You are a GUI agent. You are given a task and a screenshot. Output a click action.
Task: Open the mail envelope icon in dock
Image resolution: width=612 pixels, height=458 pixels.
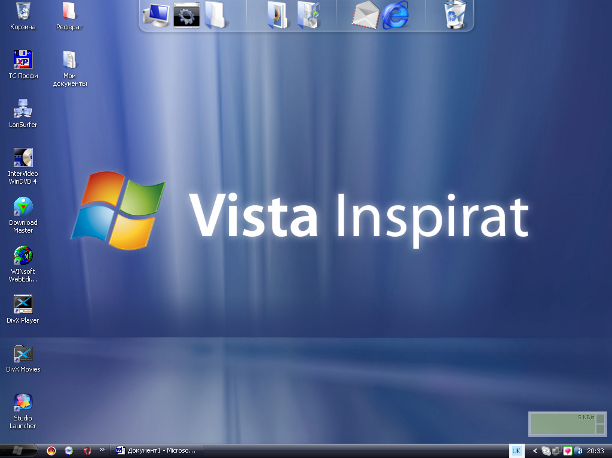tap(365, 15)
